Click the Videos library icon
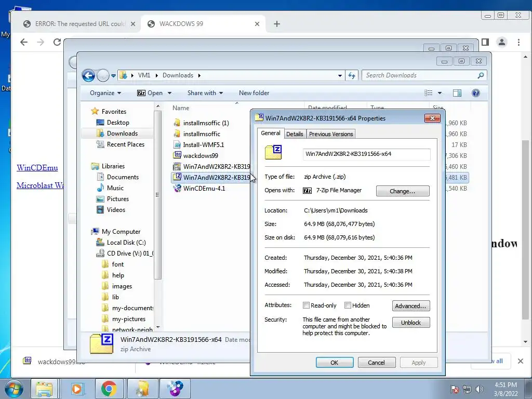This screenshot has height=399, width=532. tap(100, 210)
